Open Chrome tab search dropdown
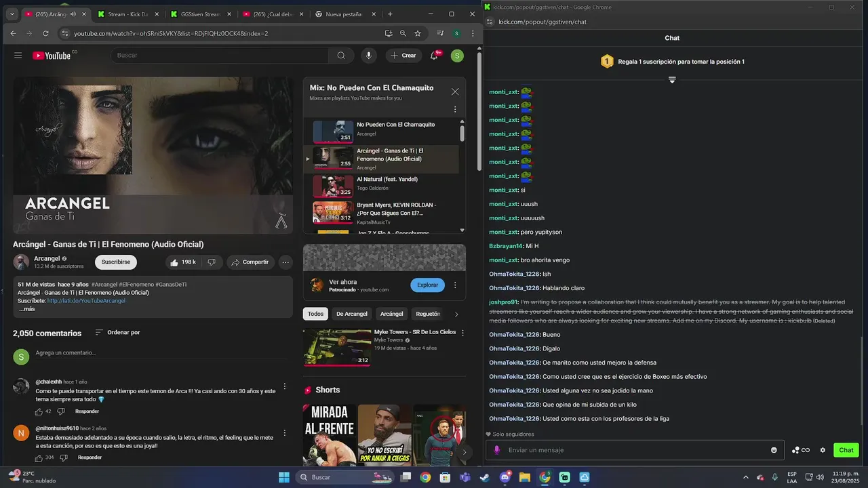The height and width of the screenshot is (488, 868). pyautogui.click(x=12, y=14)
